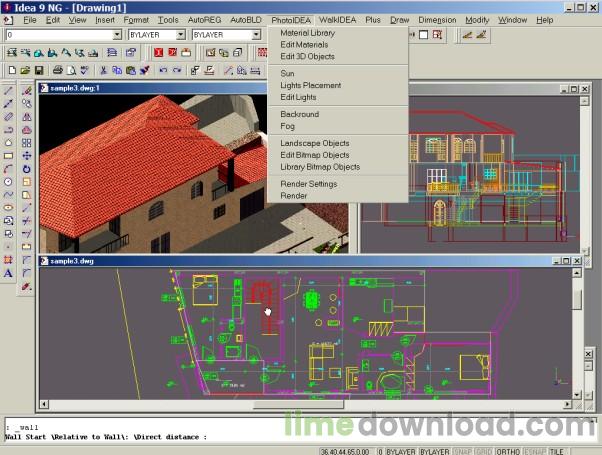The image size is (602, 455).
Task: Click the Undo arrow icon
Action: point(163,71)
